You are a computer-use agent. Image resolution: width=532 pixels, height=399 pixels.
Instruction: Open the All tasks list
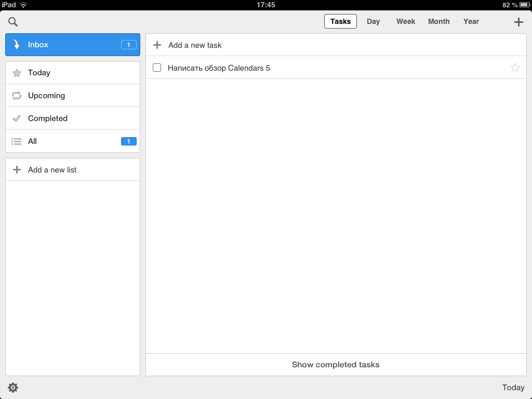(x=73, y=141)
